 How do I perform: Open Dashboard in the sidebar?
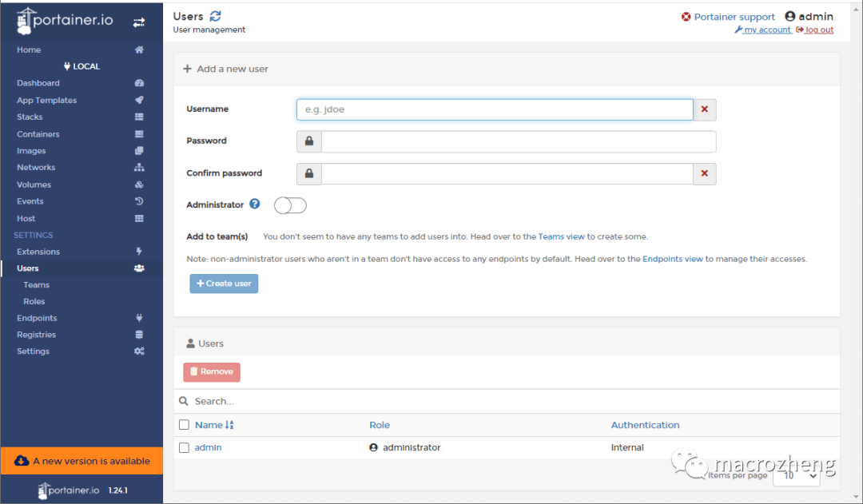(x=38, y=83)
